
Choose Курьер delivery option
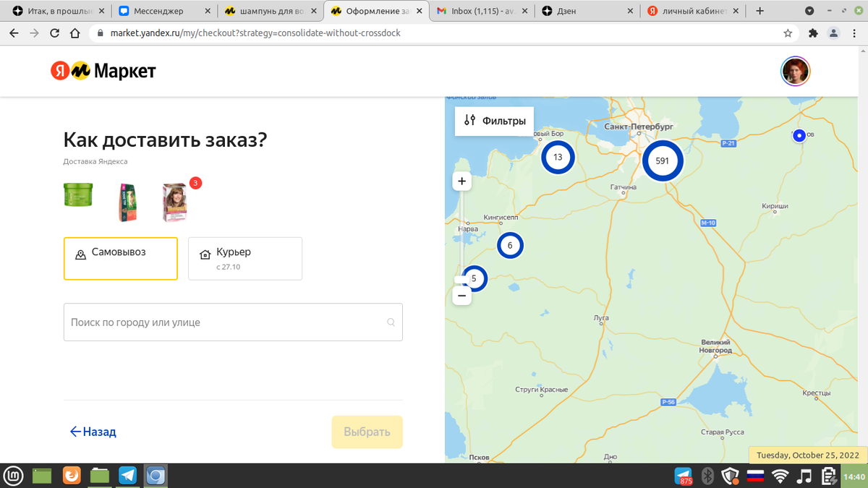coord(245,258)
